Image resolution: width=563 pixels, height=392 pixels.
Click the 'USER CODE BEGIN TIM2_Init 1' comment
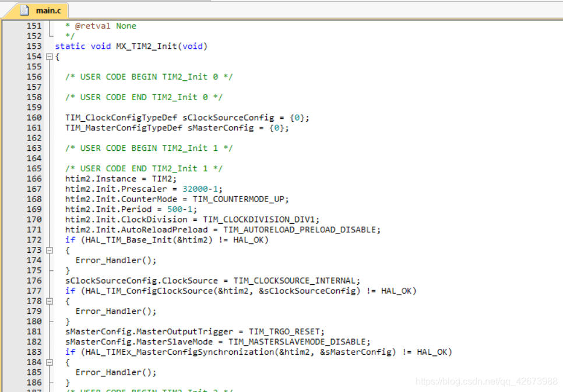(x=149, y=149)
